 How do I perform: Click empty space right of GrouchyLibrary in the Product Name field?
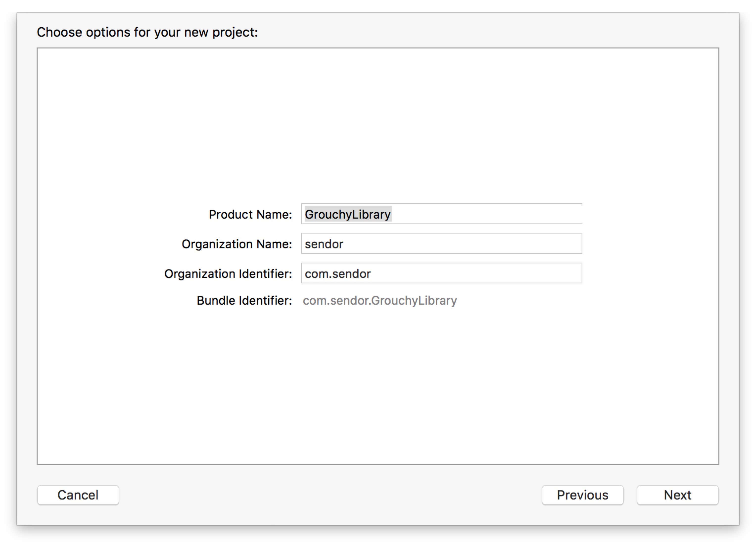pos(487,214)
